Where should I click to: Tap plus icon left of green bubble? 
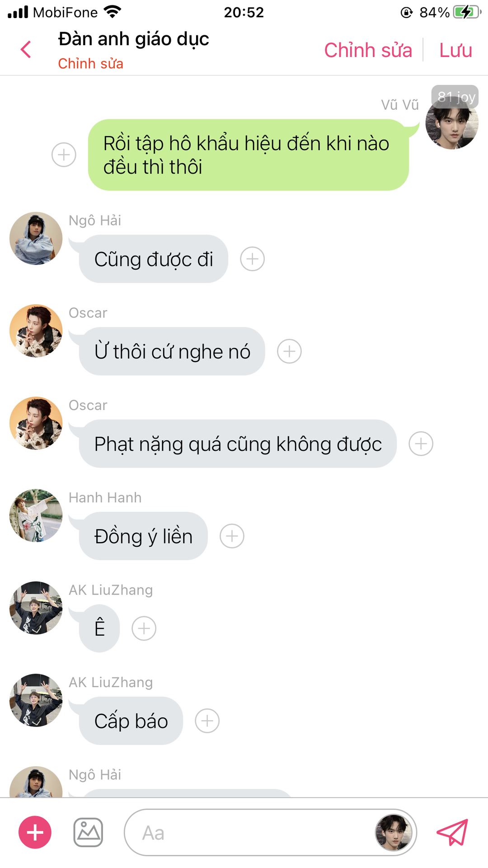coord(64,155)
